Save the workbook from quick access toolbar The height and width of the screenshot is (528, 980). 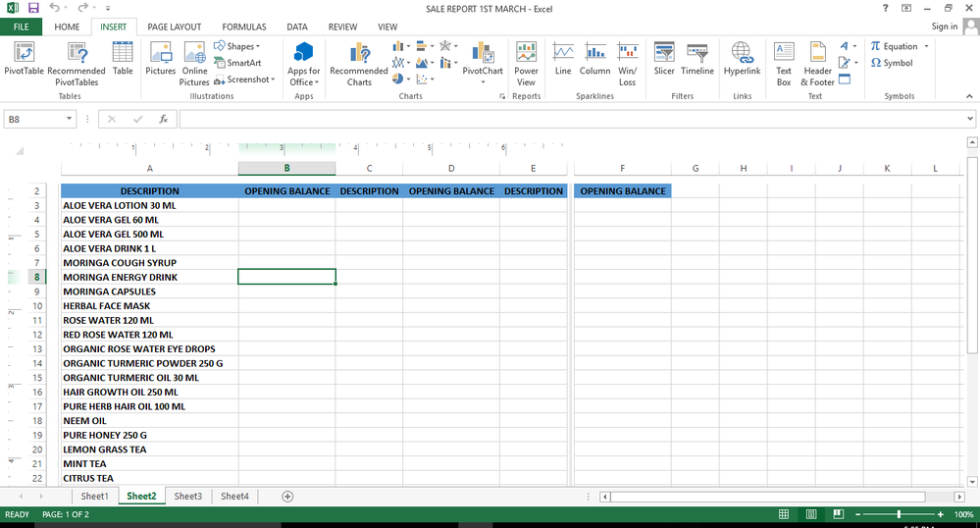pyautogui.click(x=33, y=8)
